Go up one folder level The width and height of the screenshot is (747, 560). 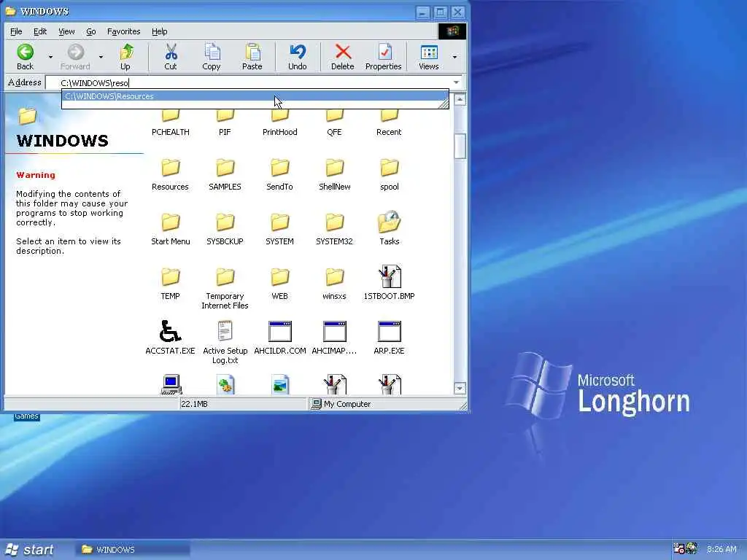click(x=125, y=57)
